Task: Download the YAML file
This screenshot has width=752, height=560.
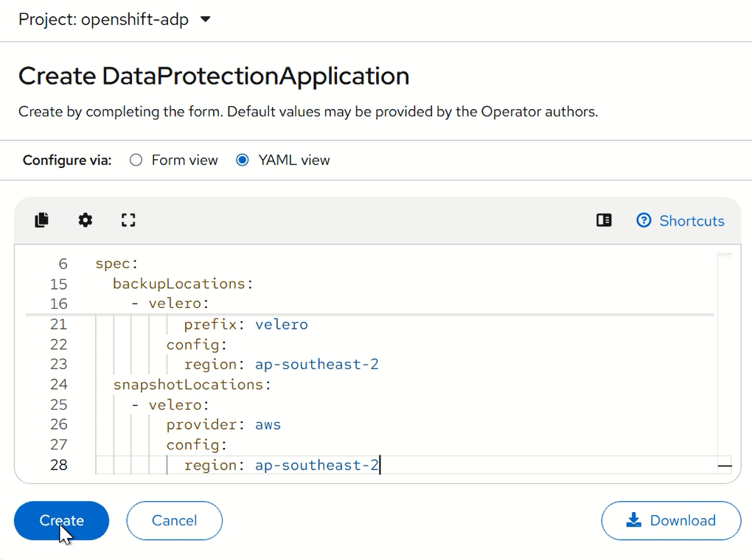Action: (x=671, y=520)
